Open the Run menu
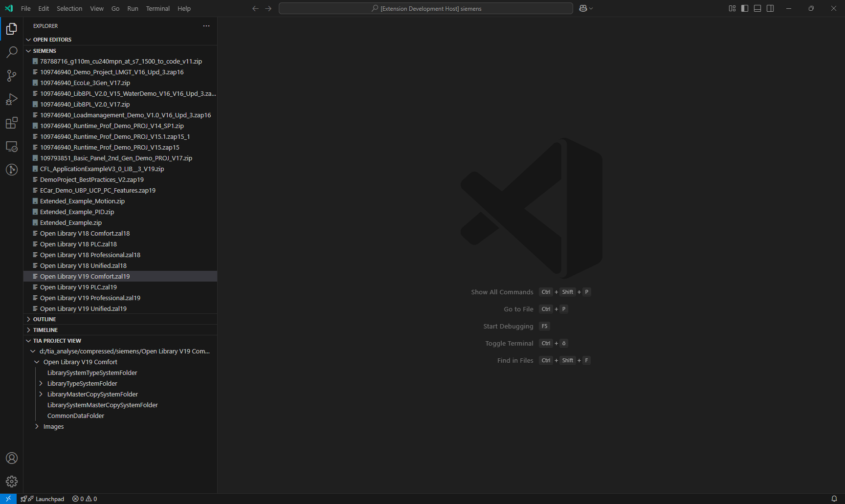This screenshot has width=845, height=504. point(133,8)
